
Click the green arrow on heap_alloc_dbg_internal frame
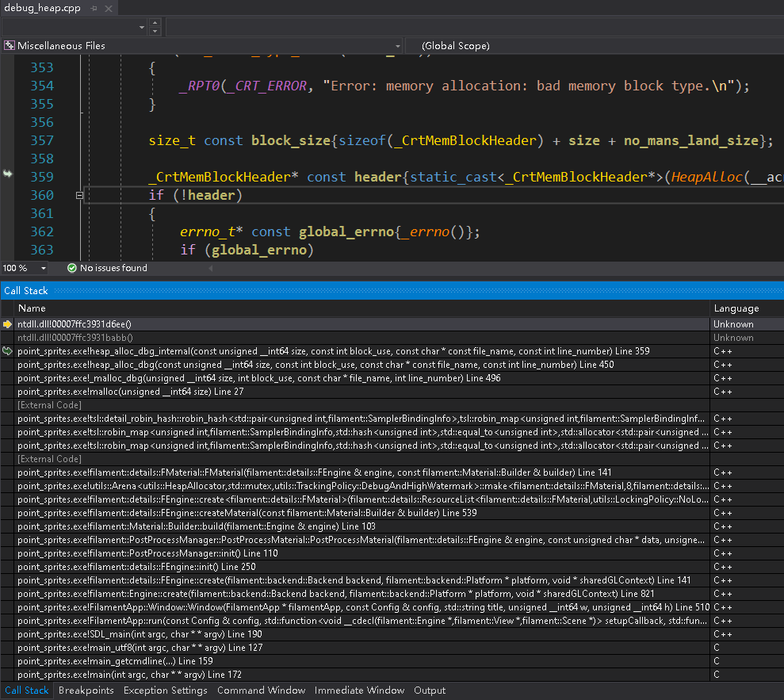(x=6, y=350)
